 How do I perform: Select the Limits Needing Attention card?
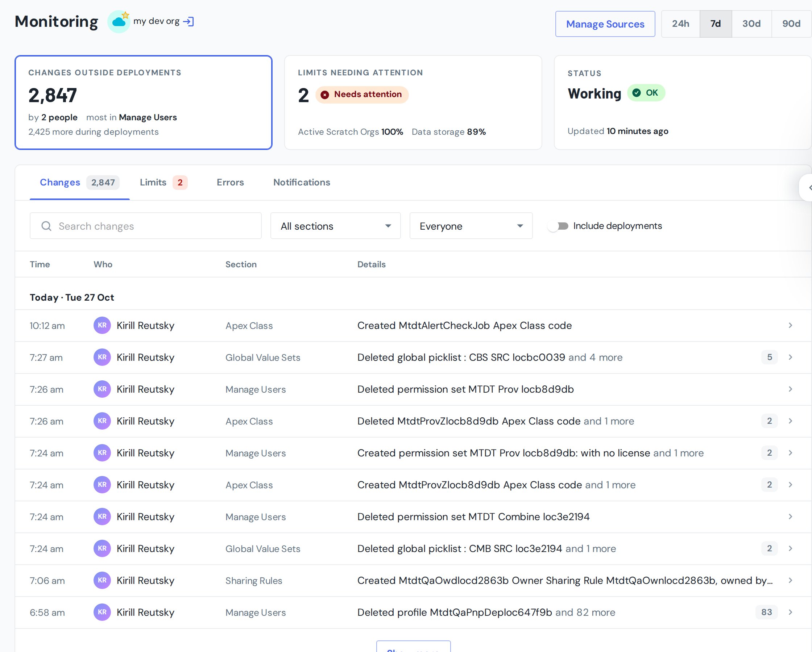click(x=413, y=103)
